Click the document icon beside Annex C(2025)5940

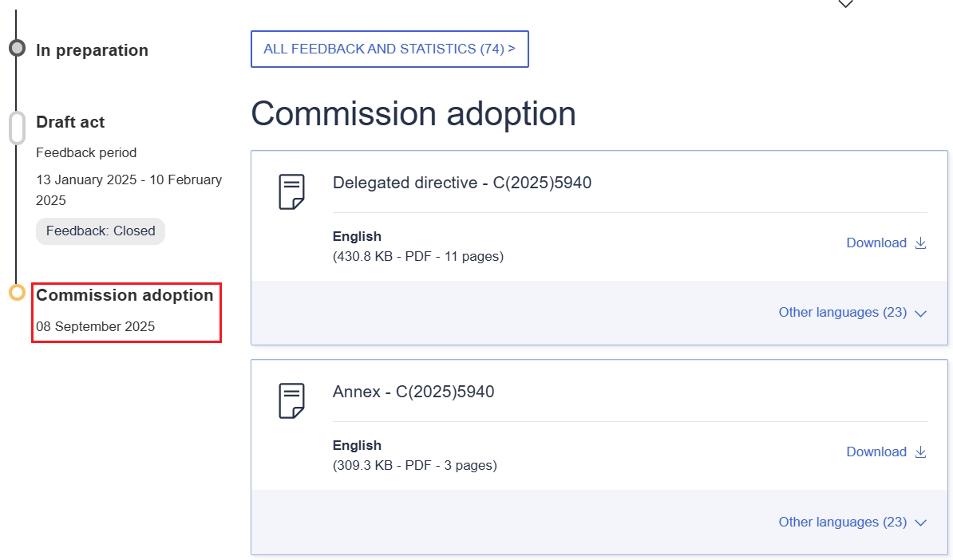coord(291,400)
